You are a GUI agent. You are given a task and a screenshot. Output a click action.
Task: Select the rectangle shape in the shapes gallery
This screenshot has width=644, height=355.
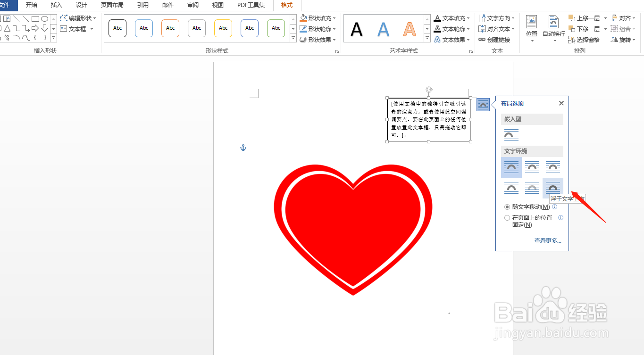(35, 19)
